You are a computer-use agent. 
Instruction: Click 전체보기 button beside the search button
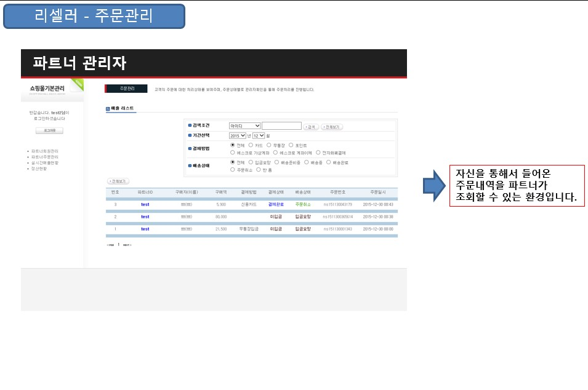331,127
